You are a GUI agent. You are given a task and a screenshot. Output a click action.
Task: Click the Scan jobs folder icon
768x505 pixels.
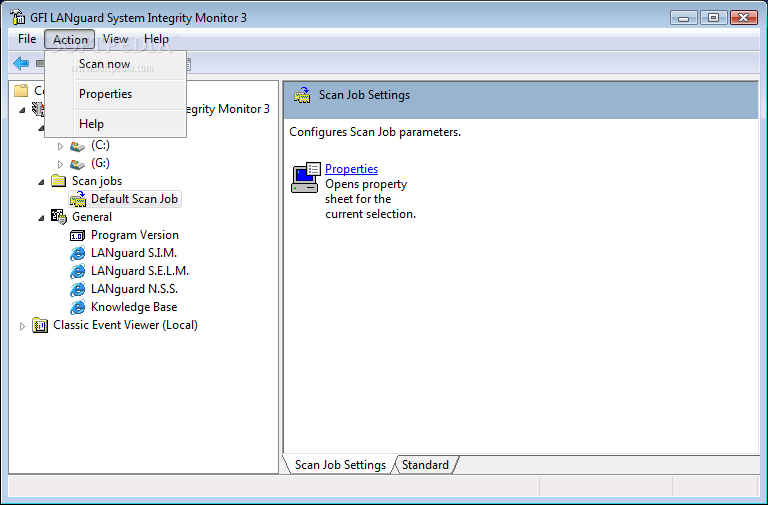pyautogui.click(x=59, y=181)
